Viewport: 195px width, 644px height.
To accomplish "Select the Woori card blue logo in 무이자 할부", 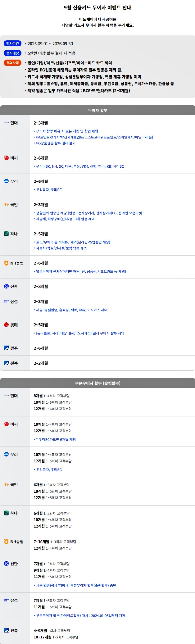I will (x=7, y=181).
